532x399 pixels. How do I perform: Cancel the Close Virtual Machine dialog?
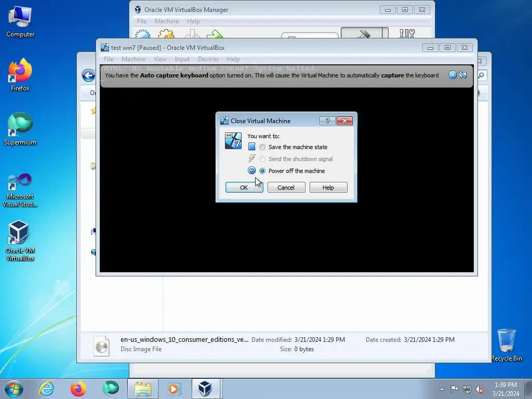[x=286, y=187]
